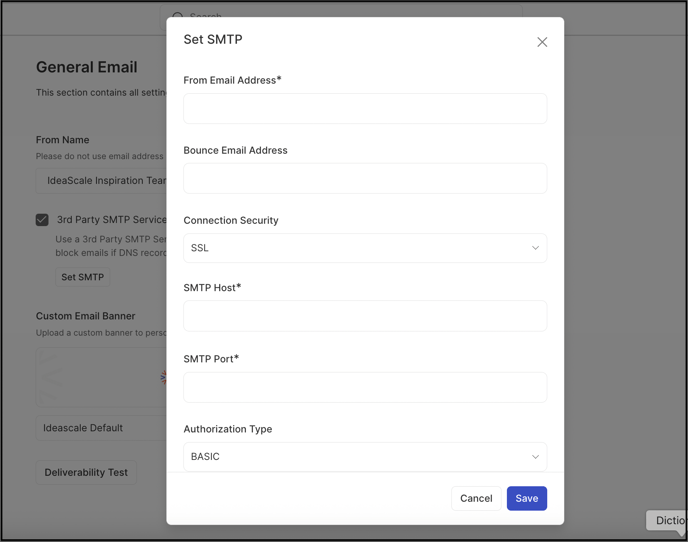The width and height of the screenshot is (688, 542).
Task: Open the Authorization Type BASIC dropdown
Action: pos(365,456)
